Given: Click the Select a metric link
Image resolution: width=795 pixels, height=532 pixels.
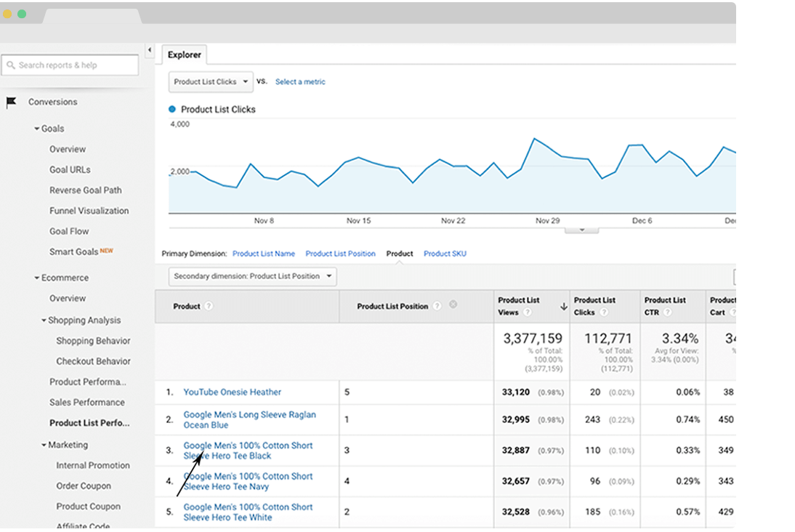Looking at the screenshot, I should coord(300,82).
